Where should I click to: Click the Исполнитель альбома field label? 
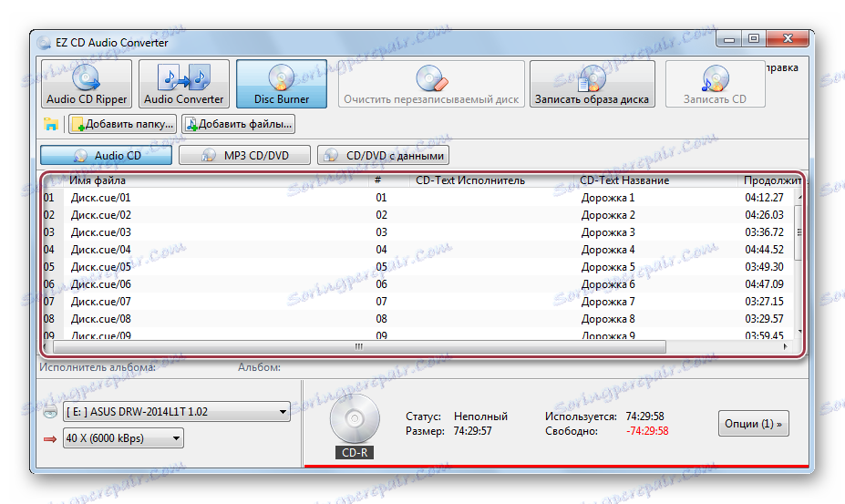coord(98,367)
